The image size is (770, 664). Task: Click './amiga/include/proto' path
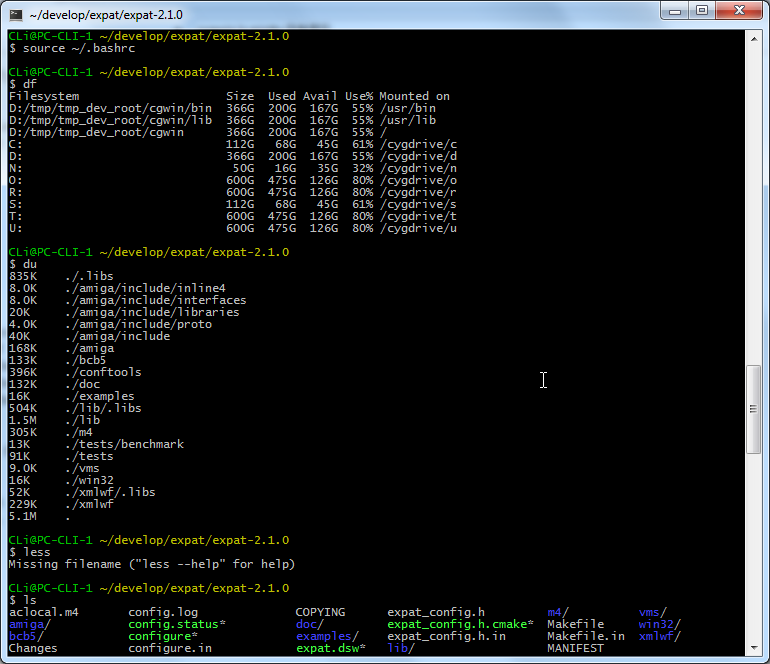coord(138,324)
